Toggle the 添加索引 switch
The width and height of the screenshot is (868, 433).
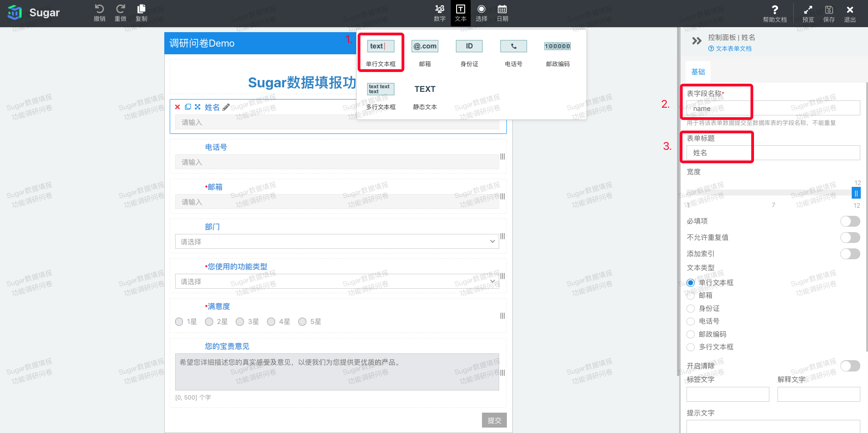coord(850,254)
